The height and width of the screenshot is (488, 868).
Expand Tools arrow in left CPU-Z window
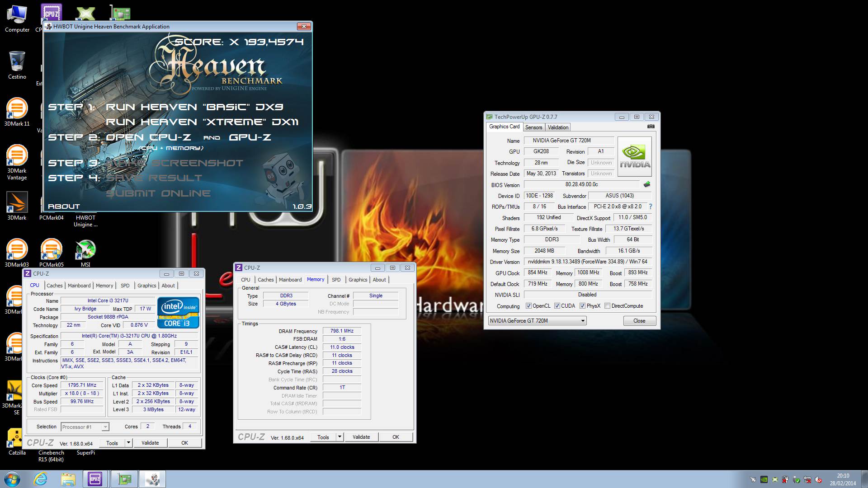[129, 443]
